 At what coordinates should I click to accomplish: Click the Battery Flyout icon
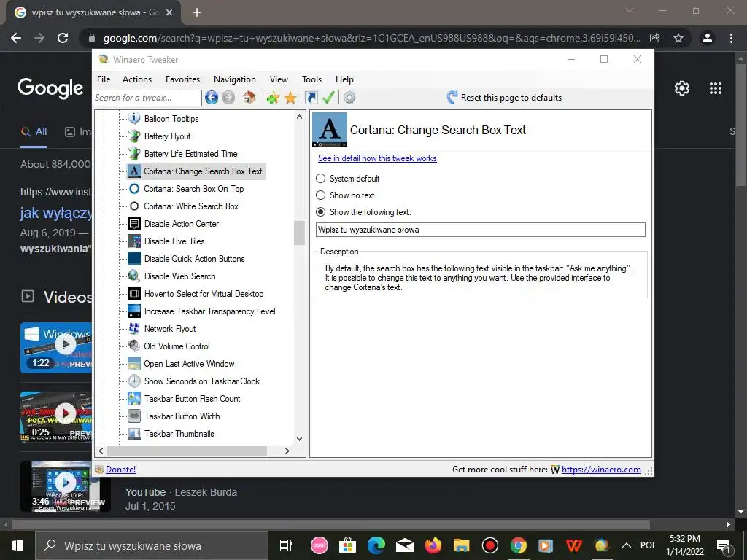(x=134, y=136)
